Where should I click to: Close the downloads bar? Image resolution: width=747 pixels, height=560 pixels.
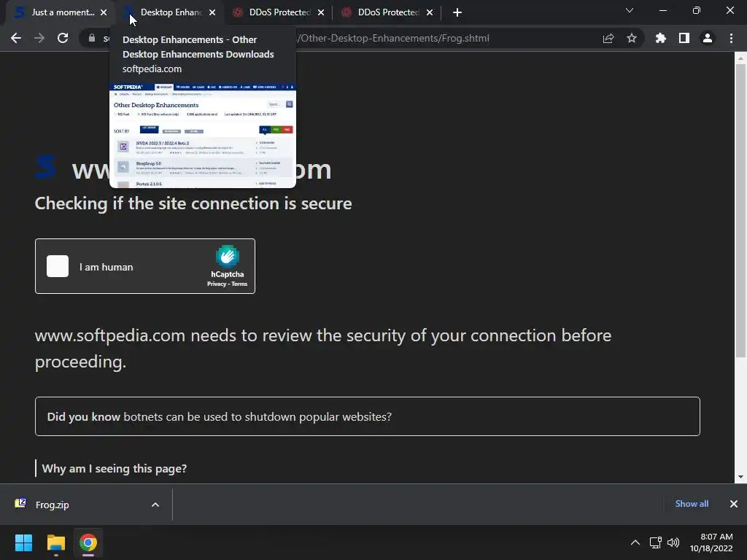tap(734, 504)
